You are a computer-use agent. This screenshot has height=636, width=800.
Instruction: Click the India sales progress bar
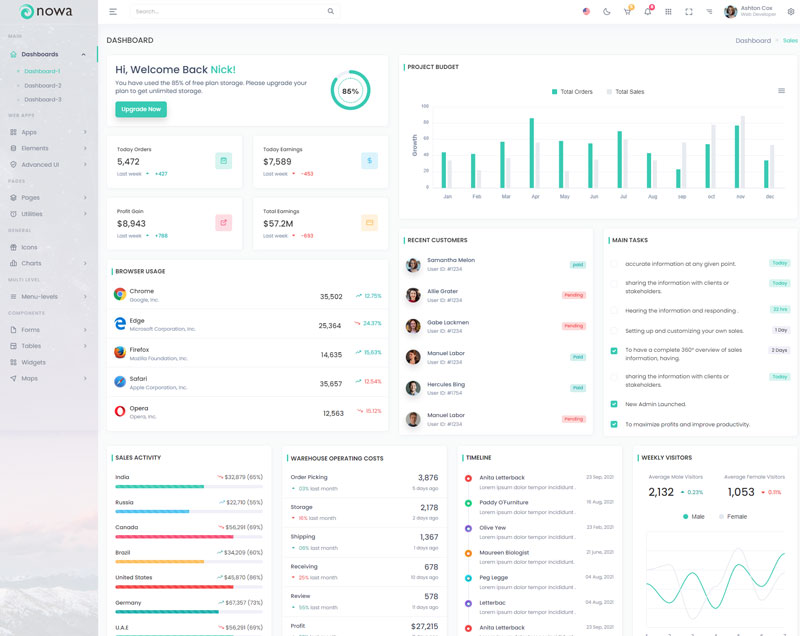coord(188,486)
